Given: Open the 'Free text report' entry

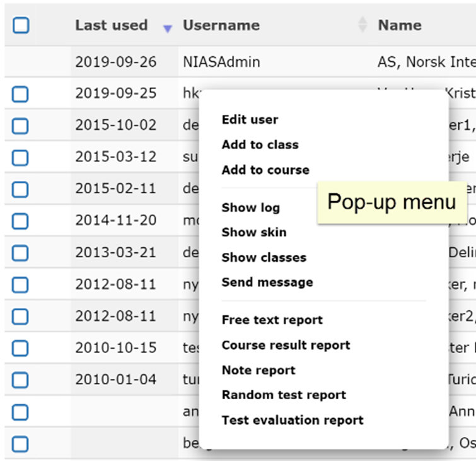Looking at the screenshot, I should (x=272, y=320).
